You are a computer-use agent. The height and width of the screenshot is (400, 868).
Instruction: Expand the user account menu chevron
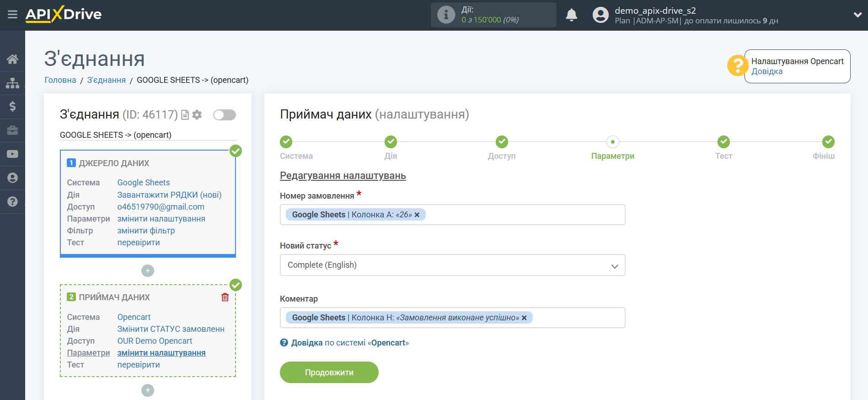(x=857, y=15)
